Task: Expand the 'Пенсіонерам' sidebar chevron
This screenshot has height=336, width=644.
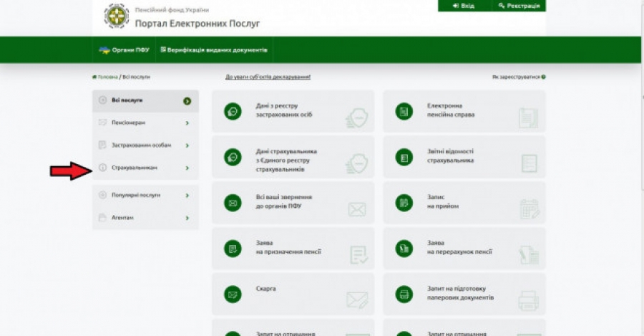Action: point(187,123)
